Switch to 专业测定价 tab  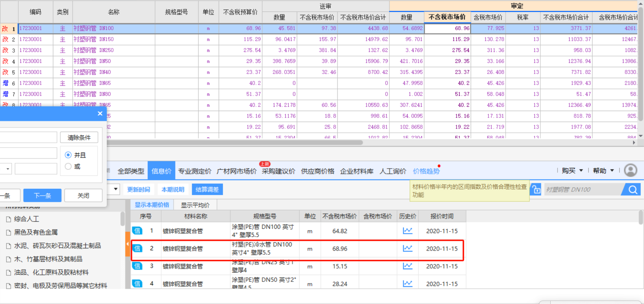195,171
